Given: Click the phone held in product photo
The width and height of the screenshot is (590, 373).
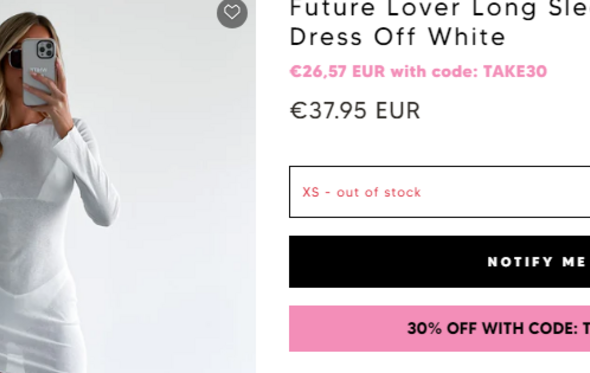Looking at the screenshot, I should pos(39,72).
